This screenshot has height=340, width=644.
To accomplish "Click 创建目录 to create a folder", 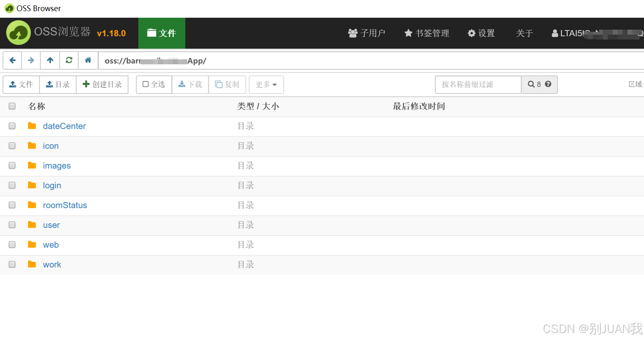I will point(102,84).
